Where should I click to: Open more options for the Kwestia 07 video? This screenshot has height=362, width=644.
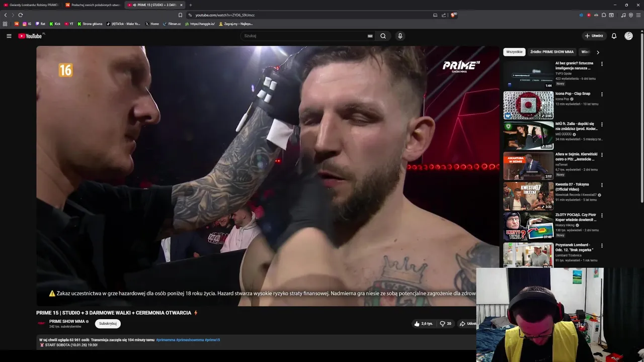(602, 185)
